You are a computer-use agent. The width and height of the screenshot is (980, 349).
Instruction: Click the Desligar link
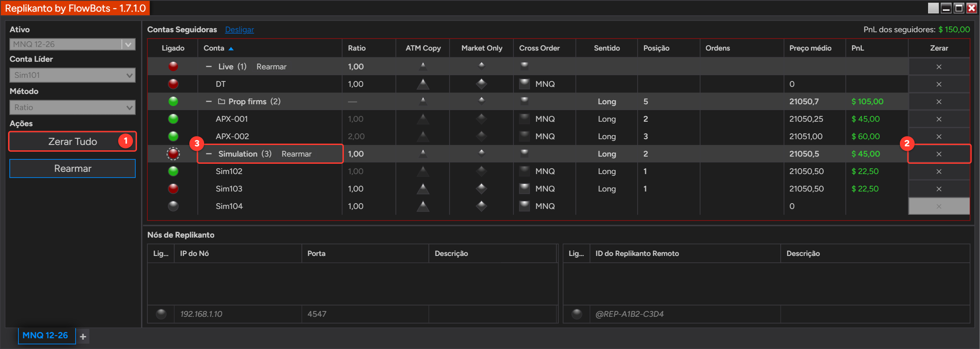pos(240,30)
